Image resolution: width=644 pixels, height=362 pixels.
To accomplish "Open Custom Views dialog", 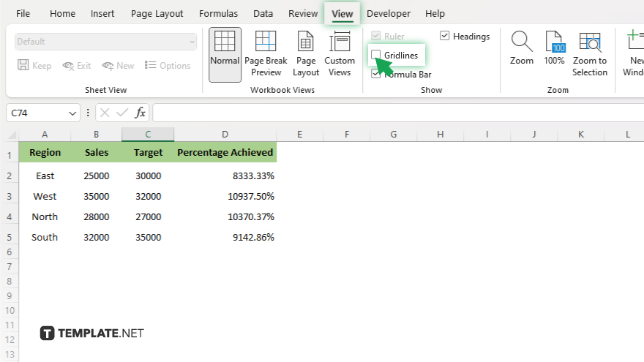I will click(x=340, y=55).
